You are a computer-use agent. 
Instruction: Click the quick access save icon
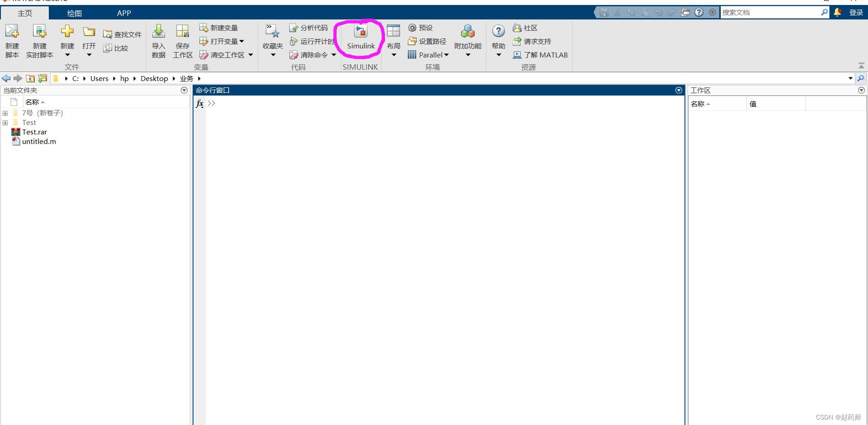(x=604, y=13)
